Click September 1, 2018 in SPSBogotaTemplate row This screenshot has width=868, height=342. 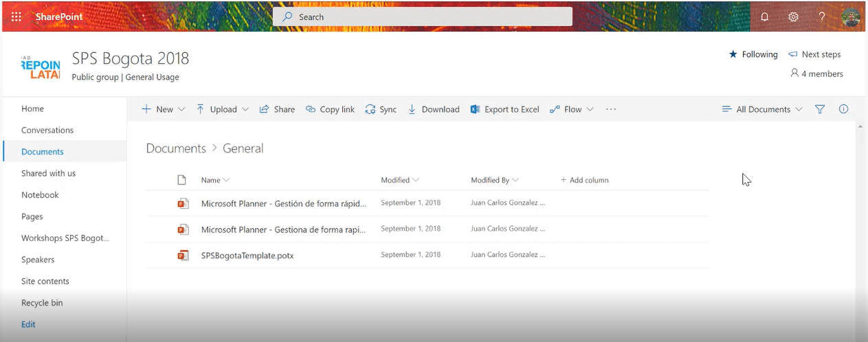[x=411, y=255]
